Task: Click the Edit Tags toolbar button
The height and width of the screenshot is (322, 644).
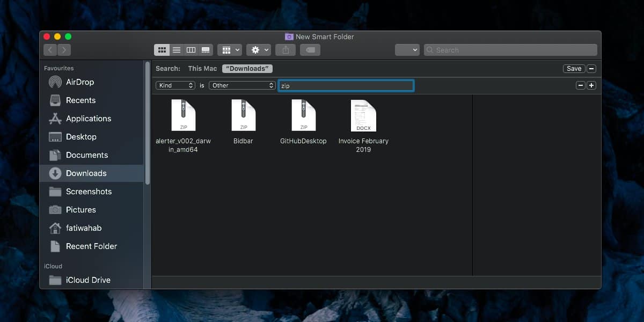Action: [310, 50]
